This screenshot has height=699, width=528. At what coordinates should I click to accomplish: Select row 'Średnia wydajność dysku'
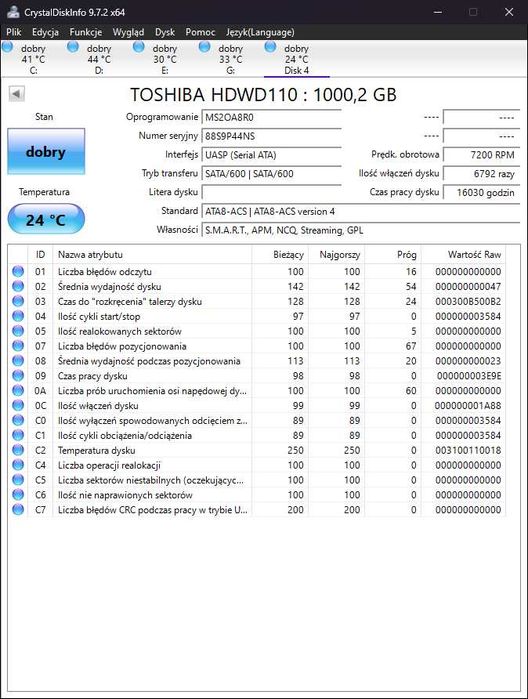click(x=257, y=286)
